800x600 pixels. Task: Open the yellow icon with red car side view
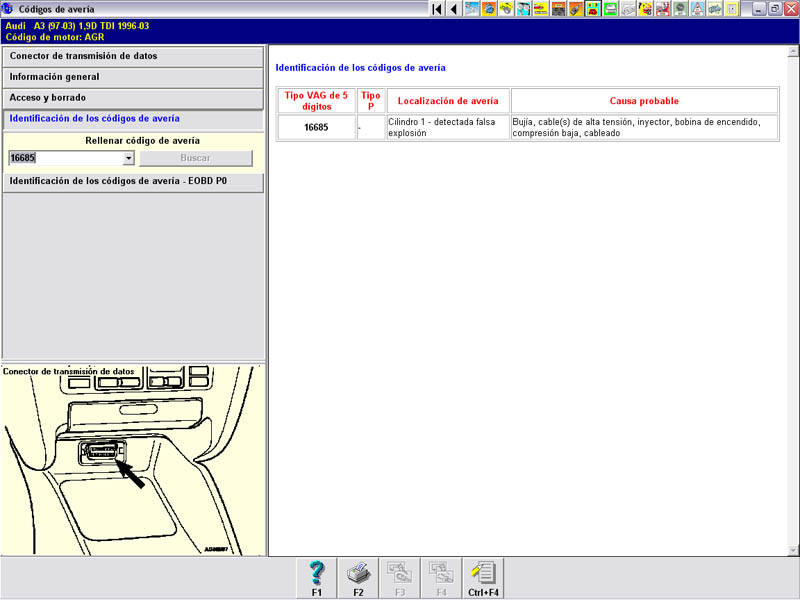pyautogui.click(x=541, y=9)
